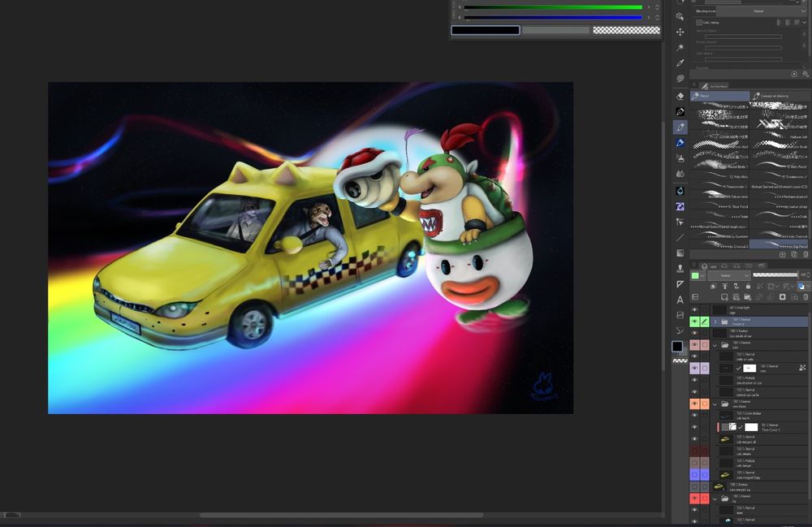Open the tool property Blending mode dropdown
The height and width of the screenshot is (527, 812).
tap(762, 11)
